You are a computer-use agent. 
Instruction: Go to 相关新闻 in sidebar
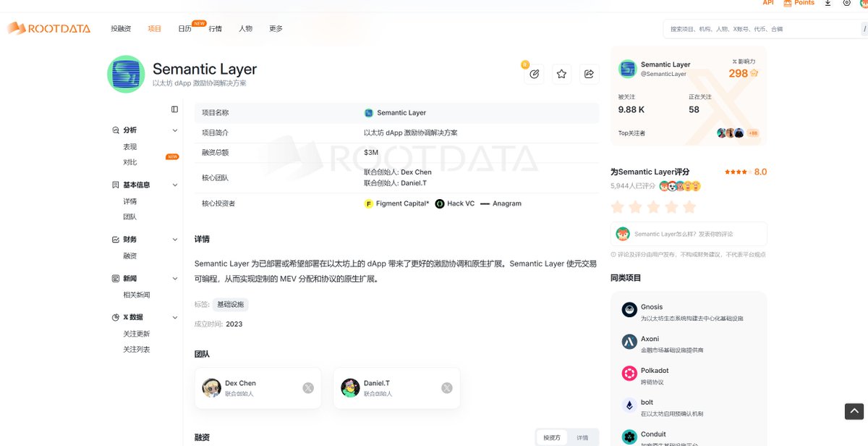pyautogui.click(x=137, y=295)
